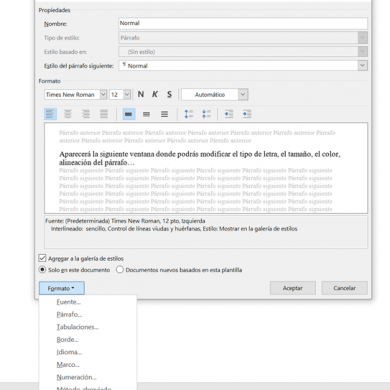Select justify alignment icon
Viewport: 390px width, 390px height.
click(104, 114)
